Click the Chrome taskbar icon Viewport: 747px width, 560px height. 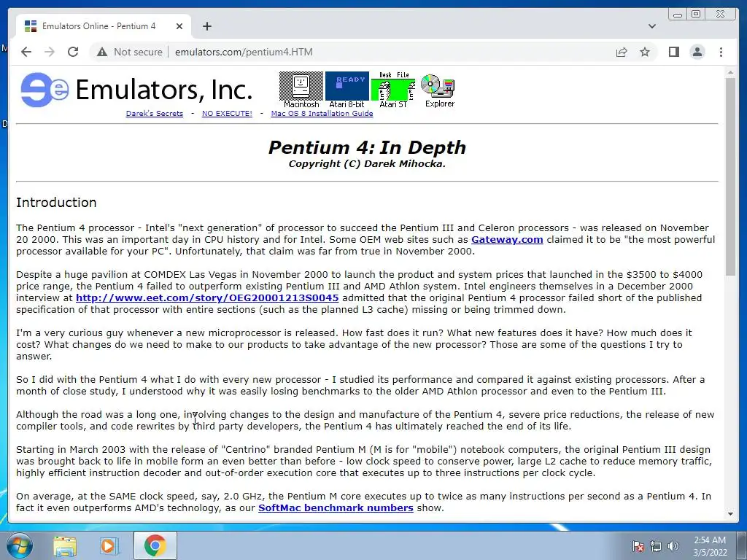155,545
